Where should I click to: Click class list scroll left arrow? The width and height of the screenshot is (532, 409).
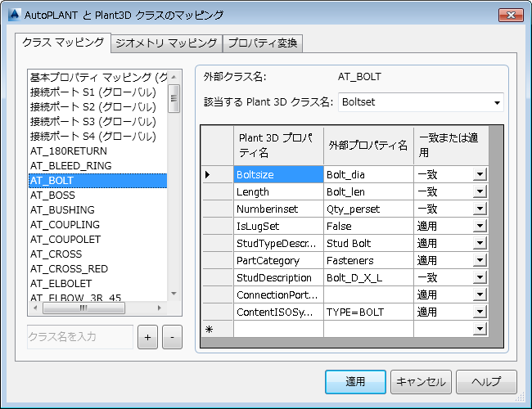[35, 308]
